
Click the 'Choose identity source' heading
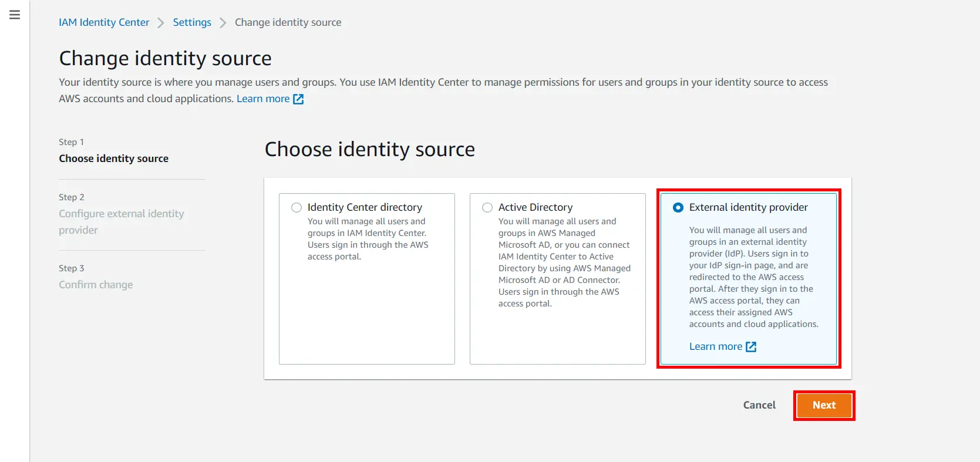(x=370, y=149)
